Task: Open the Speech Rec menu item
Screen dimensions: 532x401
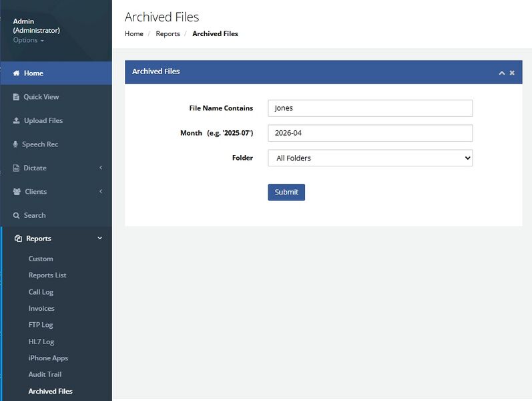Action: click(x=40, y=144)
